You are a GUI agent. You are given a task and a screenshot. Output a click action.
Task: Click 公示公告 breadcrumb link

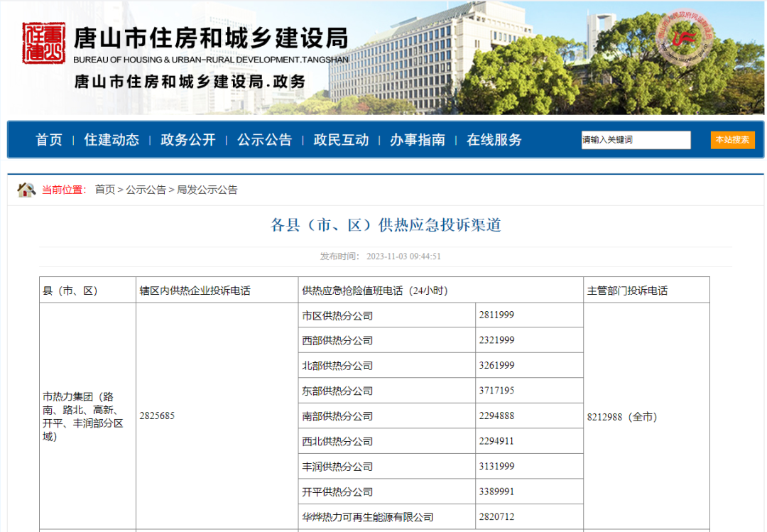tap(146, 190)
